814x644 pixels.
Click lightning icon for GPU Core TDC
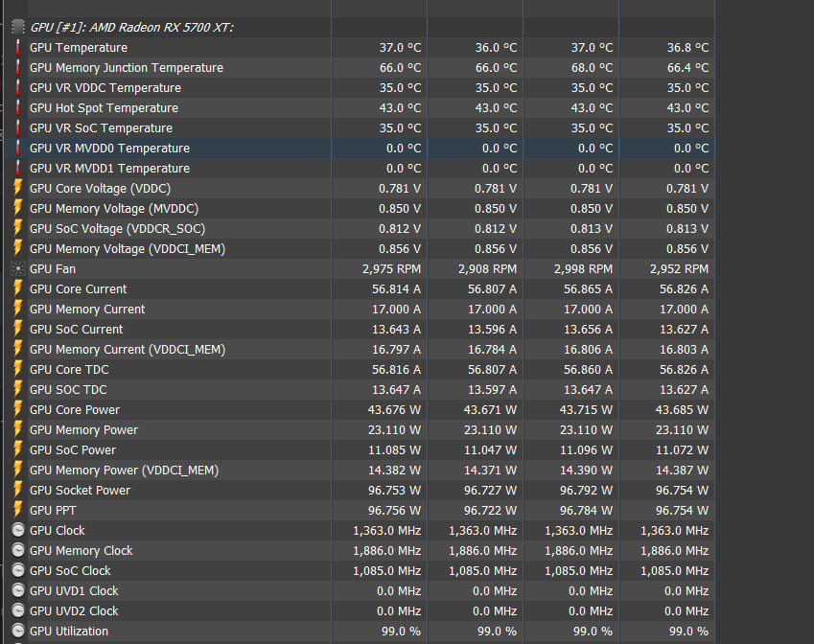18,370
